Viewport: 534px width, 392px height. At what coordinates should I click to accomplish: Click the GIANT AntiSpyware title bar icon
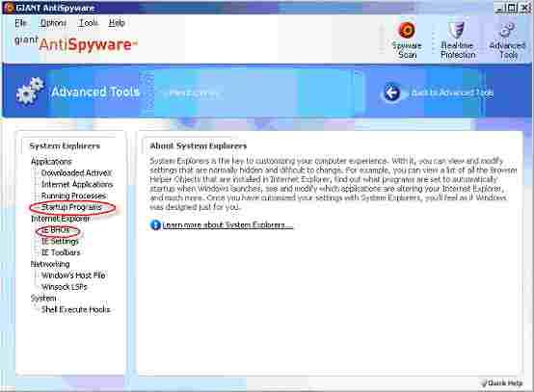coord(9,8)
